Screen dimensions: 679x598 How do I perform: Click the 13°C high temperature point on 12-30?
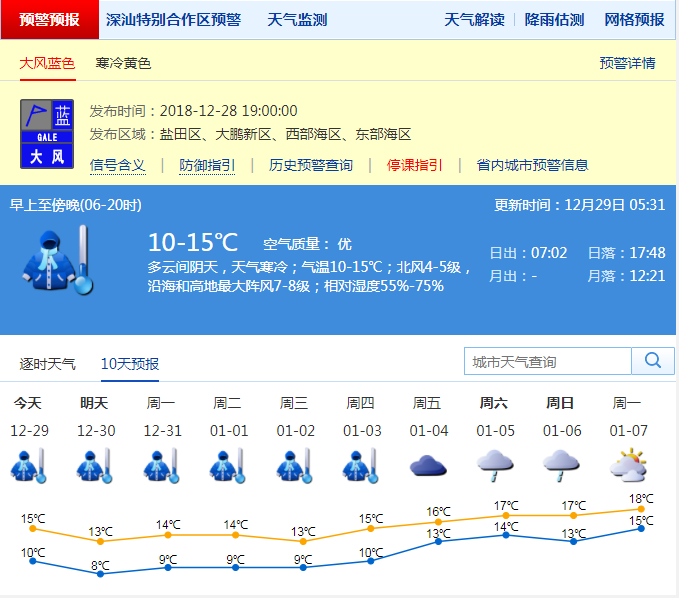pos(100,541)
